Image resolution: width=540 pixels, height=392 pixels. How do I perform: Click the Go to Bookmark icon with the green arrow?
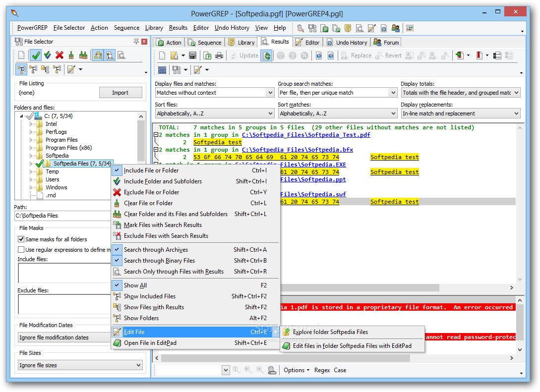[x=460, y=56]
